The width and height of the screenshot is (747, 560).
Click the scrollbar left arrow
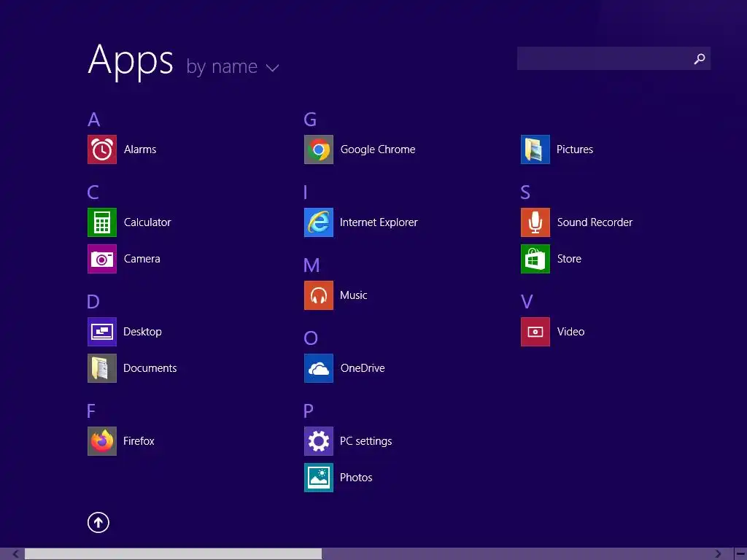point(16,554)
